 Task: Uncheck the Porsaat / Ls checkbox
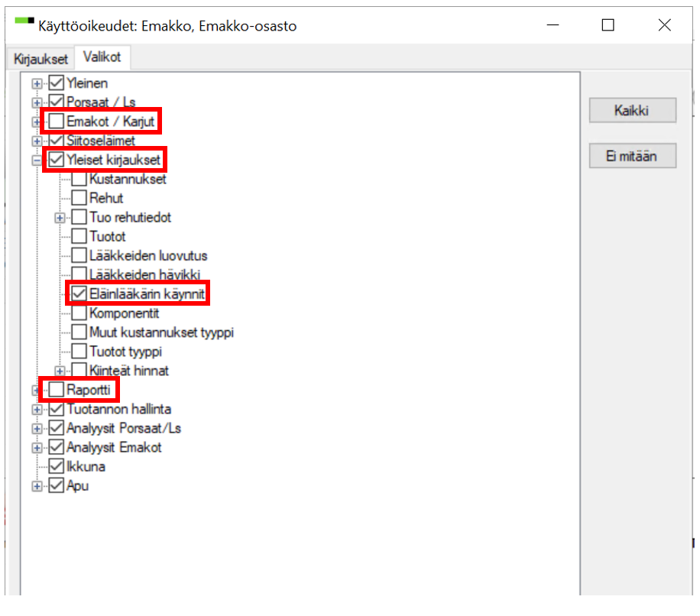pyautogui.click(x=57, y=102)
